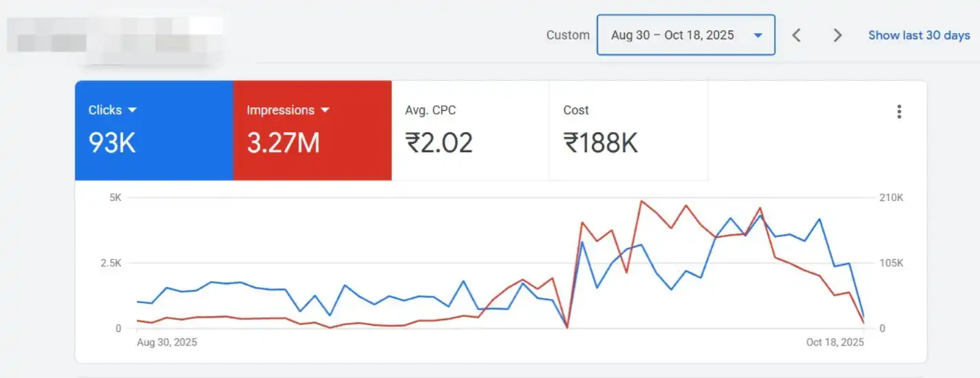Click the 5K left axis label

point(114,198)
